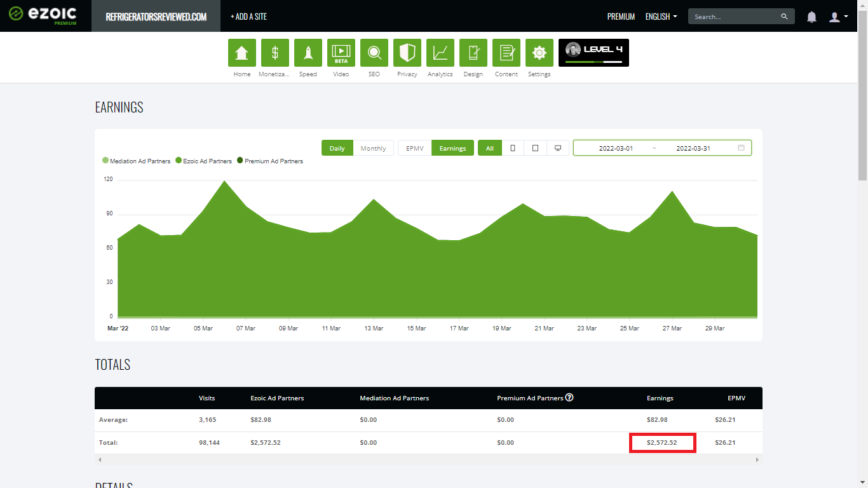The width and height of the screenshot is (868, 488).
Task: Open the Content document icon
Action: coord(506,53)
